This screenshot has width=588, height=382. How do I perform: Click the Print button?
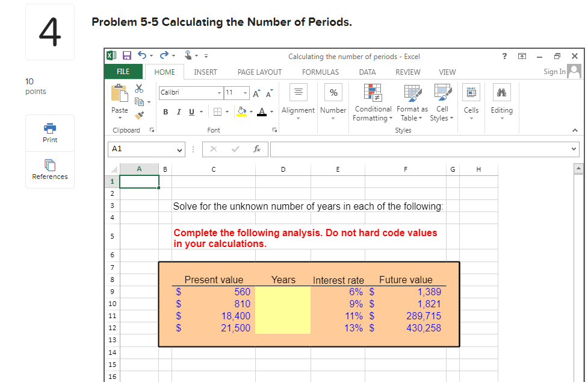click(x=49, y=133)
